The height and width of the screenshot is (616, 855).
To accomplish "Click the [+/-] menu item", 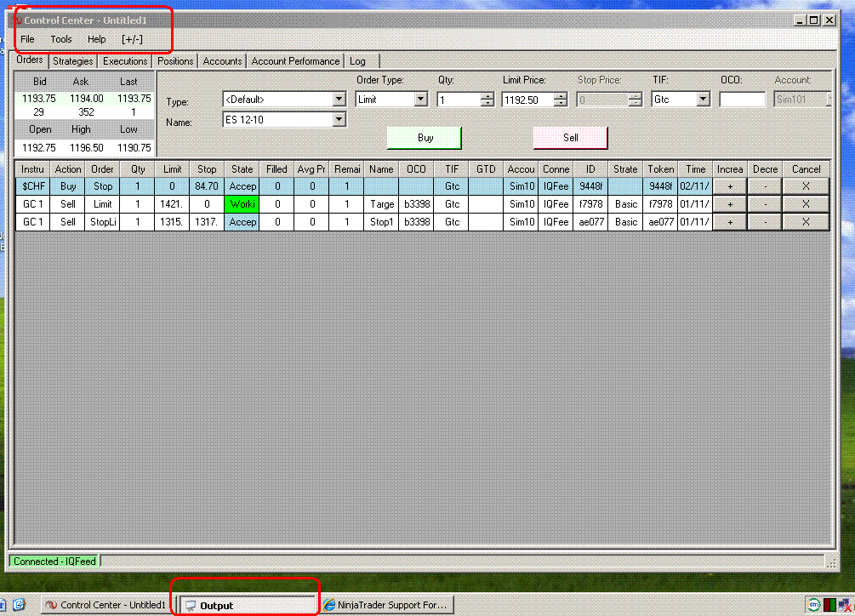I will 132,39.
